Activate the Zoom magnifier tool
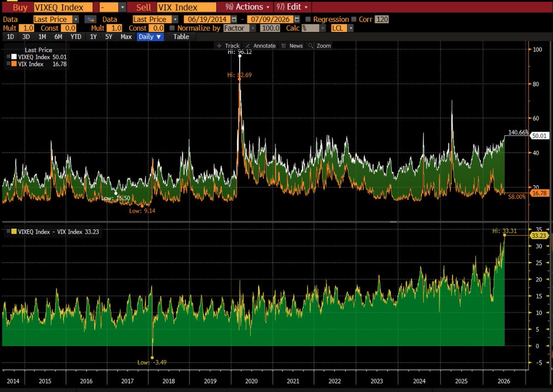Image resolution: width=553 pixels, height=392 pixels. (320, 46)
